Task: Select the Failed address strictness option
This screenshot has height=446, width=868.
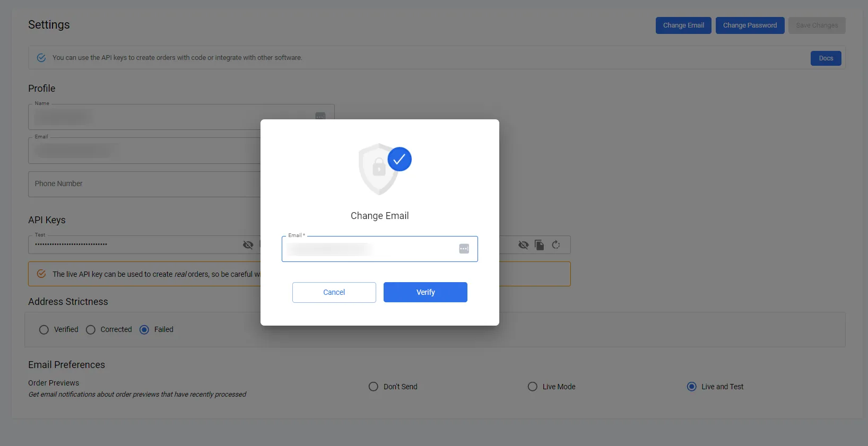Action: pyautogui.click(x=144, y=330)
